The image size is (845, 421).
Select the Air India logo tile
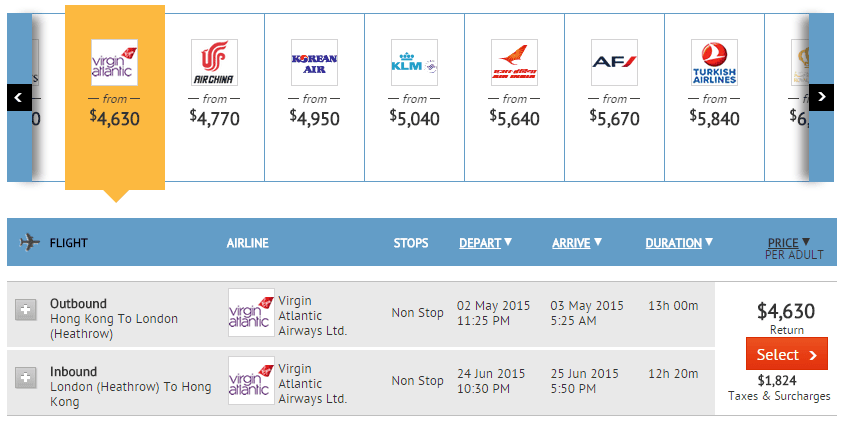tap(514, 62)
